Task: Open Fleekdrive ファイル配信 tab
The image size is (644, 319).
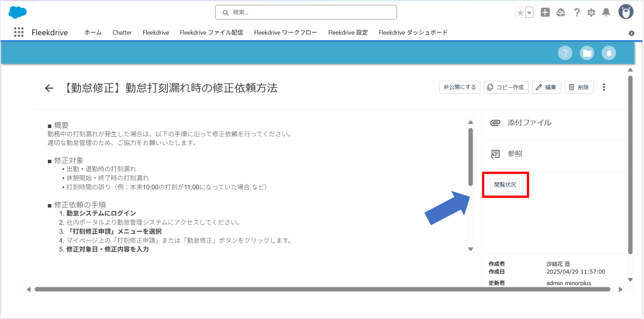Action: click(x=211, y=33)
